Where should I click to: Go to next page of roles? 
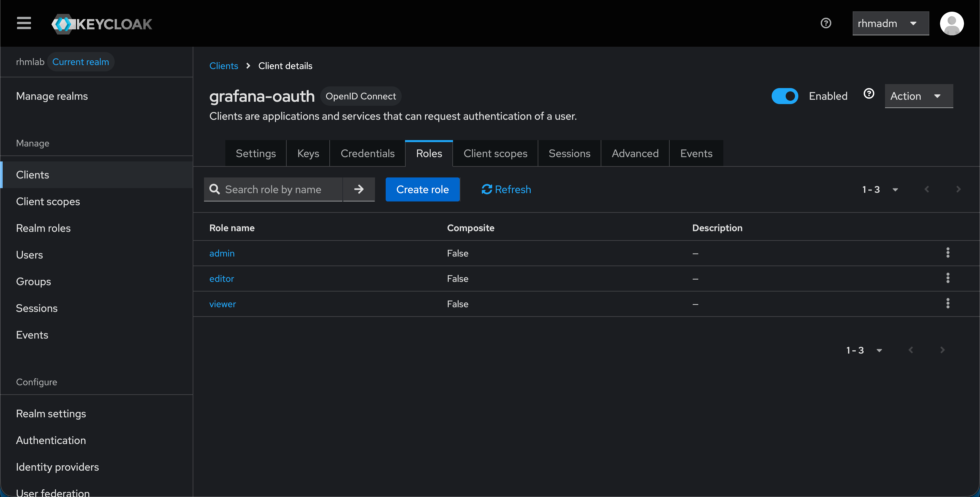click(x=958, y=189)
